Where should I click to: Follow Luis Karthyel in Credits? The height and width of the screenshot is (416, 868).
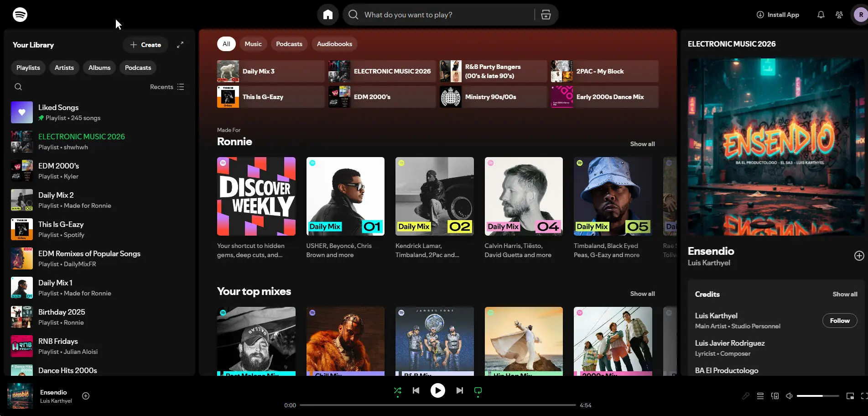coord(840,321)
